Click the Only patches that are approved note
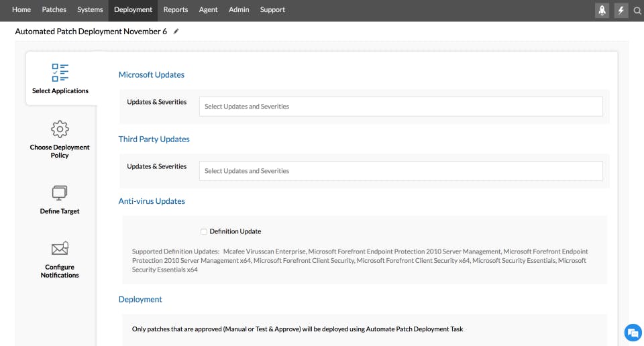 [x=297, y=329]
